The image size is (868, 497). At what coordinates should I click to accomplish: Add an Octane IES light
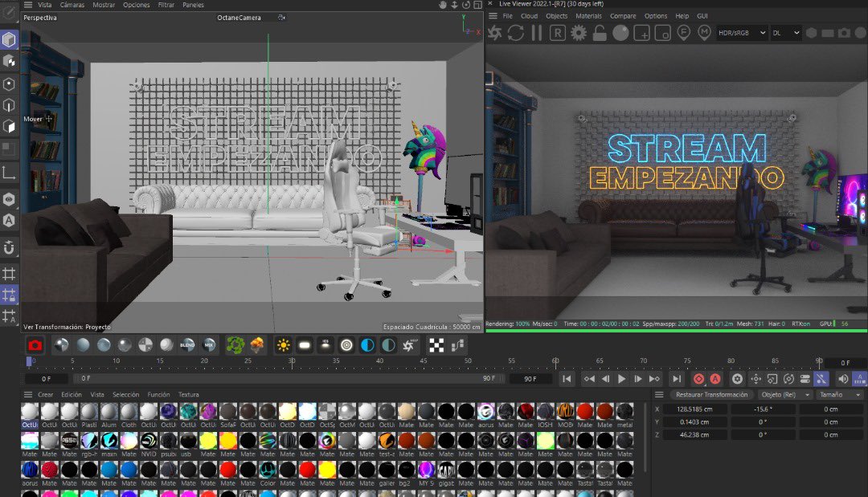coord(325,345)
